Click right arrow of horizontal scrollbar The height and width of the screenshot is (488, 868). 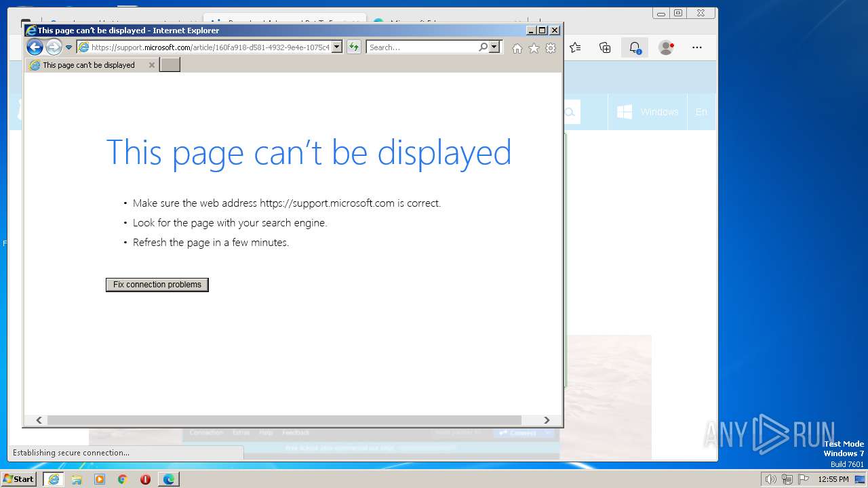547,420
